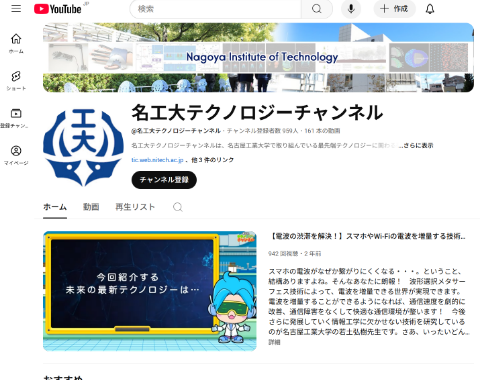Open the hamburger guide menu

(16, 9)
